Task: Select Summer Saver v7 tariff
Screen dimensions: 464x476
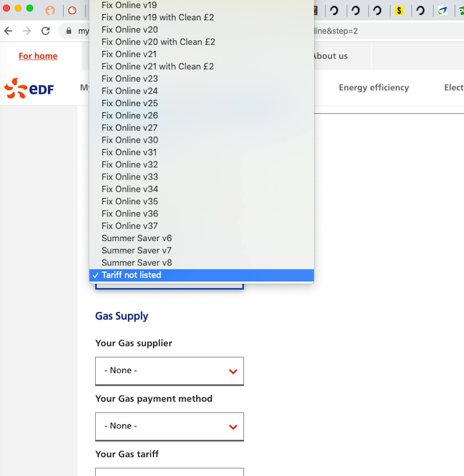Action: pyautogui.click(x=202, y=250)
